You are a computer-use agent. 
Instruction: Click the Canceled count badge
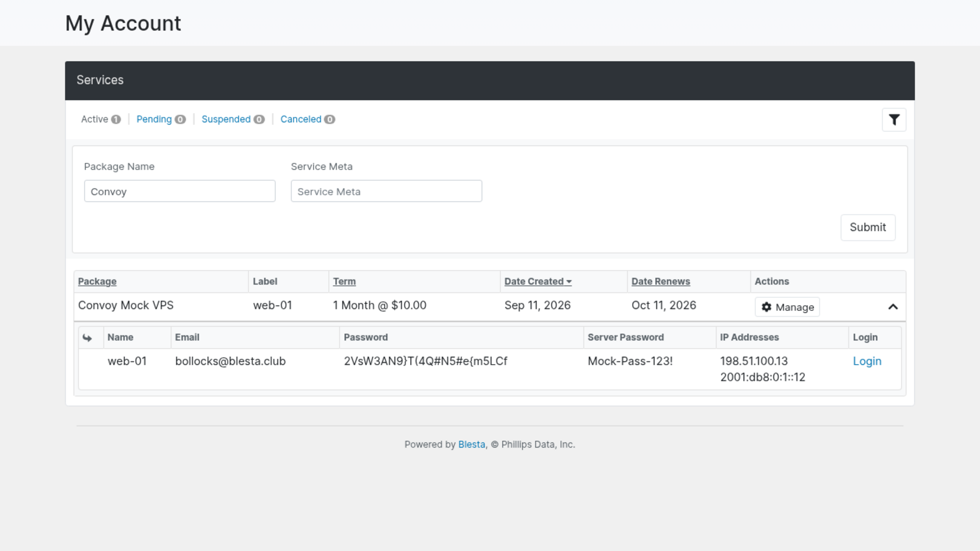pyautogui.click(x=330, y=119)
